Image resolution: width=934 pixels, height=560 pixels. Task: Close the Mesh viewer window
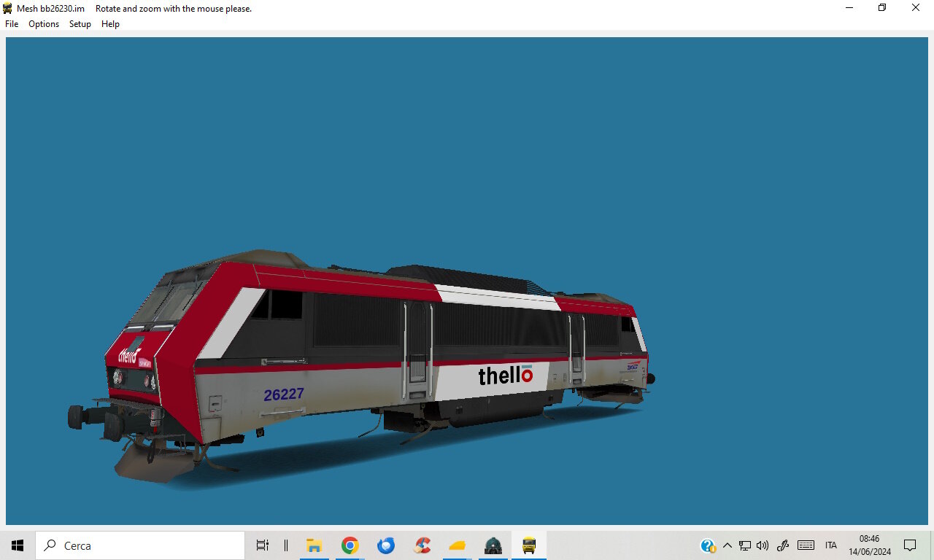(x=916, y=8)
